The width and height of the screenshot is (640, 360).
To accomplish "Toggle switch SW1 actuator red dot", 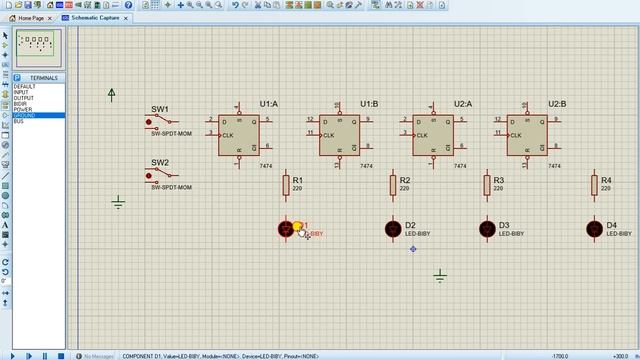I will pos(149,122).
